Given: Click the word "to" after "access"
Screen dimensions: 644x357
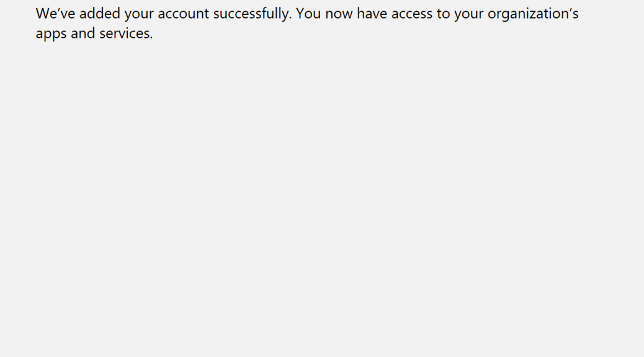Looking at the screenshot, I should click(443, 14).
